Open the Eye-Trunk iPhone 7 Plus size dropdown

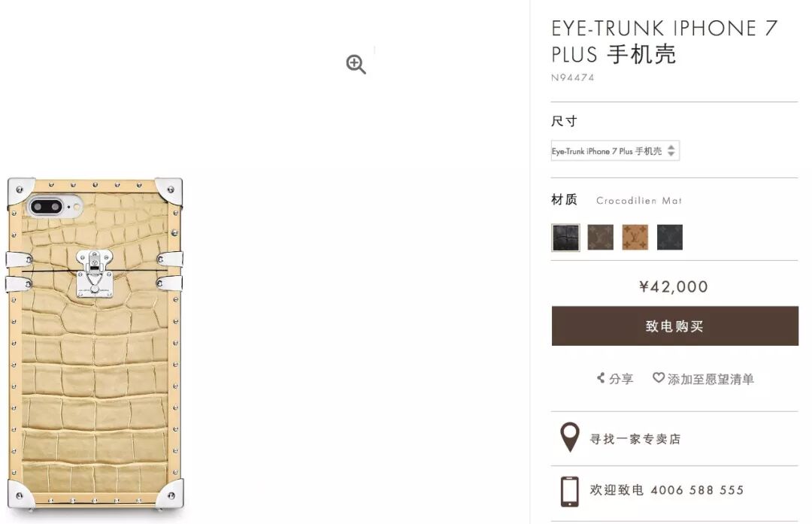[x=615, y=150]
